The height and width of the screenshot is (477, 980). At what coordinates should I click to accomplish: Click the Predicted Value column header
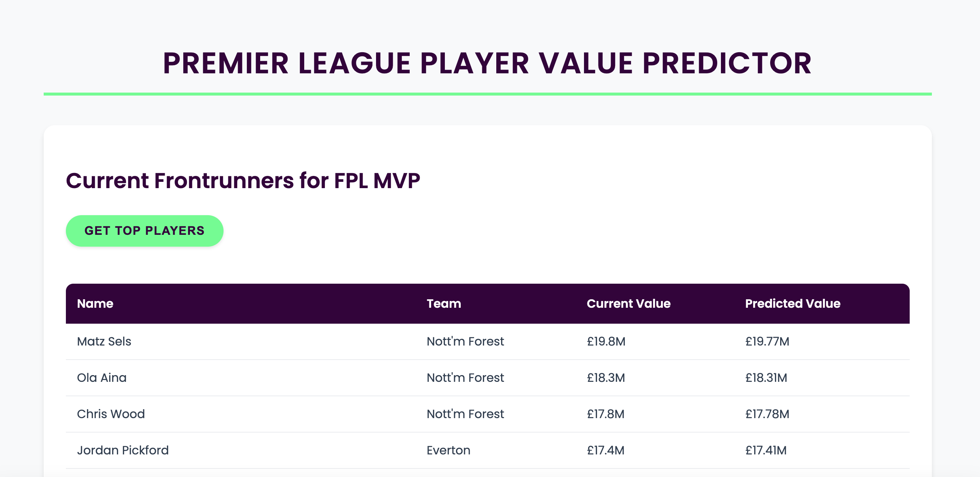792,303
